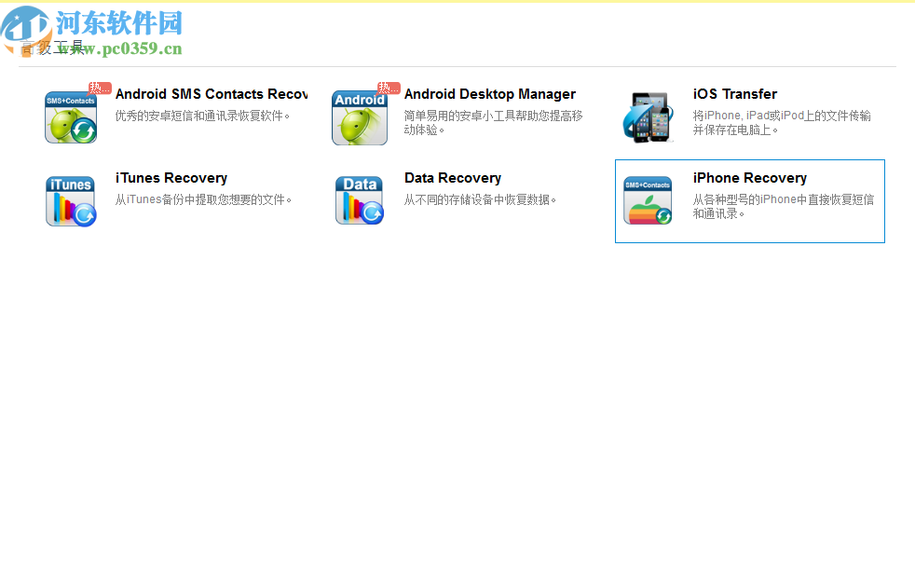Select the Data Recovery tool icon
Screen dimensions: 915x588
(x=359, y=198)
